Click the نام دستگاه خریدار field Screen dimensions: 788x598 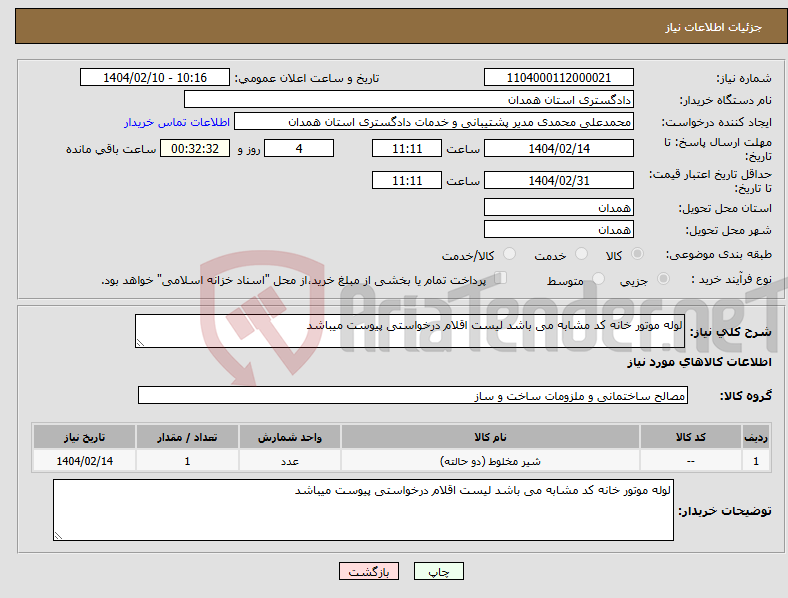(x=409, y=99)
